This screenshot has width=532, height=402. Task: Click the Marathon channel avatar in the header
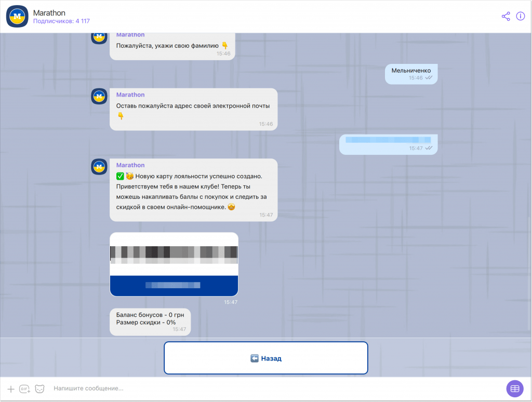click(x=17, y=16)
